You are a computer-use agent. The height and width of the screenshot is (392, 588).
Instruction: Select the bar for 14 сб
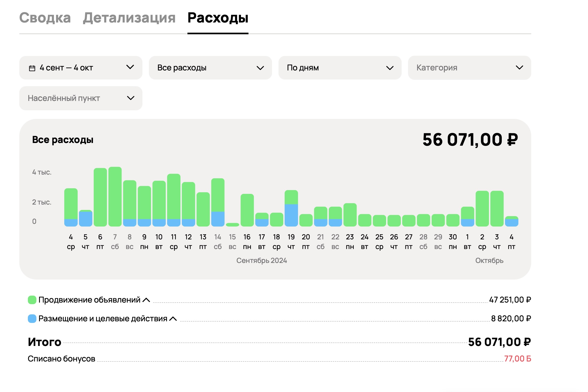pyautogui.click(x=218, y=202)
